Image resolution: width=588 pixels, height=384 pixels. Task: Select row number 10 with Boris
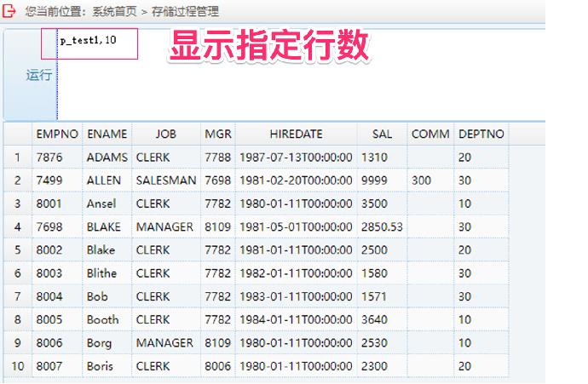17,365
